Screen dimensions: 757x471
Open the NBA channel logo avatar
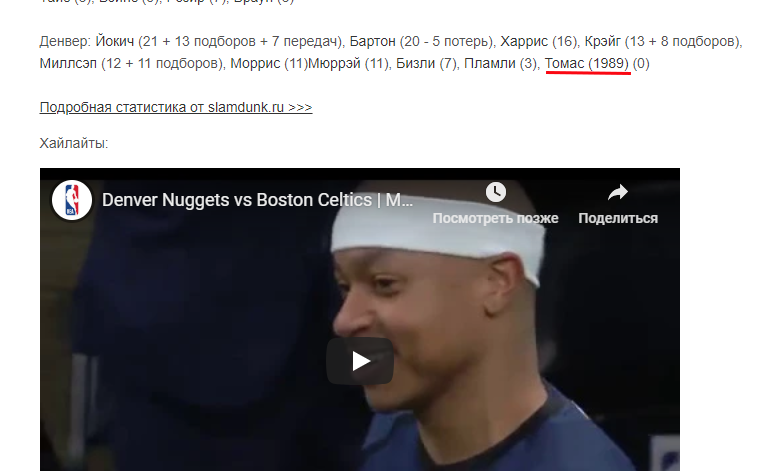[x=71, y=200]
